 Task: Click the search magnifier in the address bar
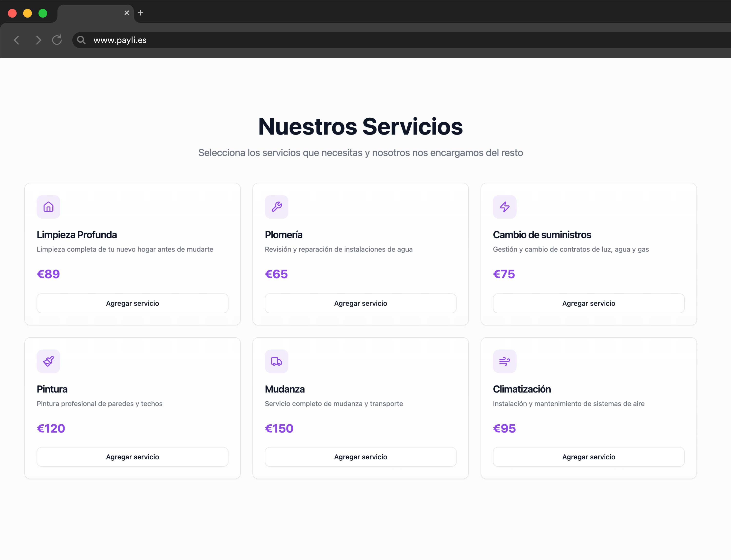[x=81, y=40]
